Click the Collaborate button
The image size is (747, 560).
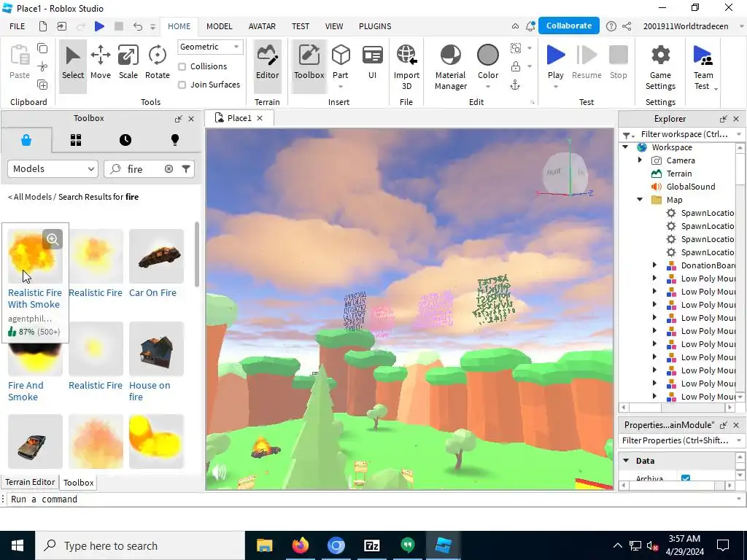point(569,26)
